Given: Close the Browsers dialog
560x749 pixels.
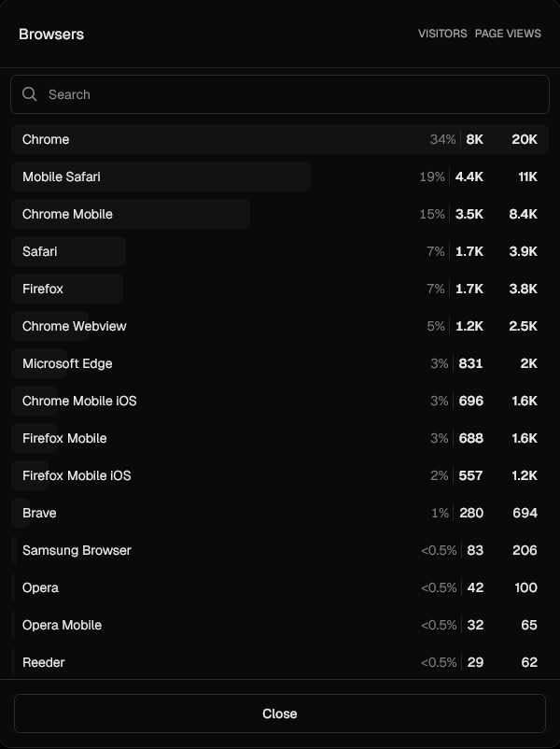Looking at the screenshot, I should tap(280, 714).
